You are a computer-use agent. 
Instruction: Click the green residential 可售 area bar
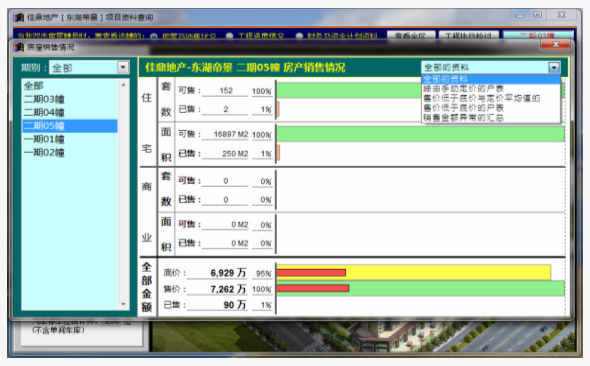[421, 134]
